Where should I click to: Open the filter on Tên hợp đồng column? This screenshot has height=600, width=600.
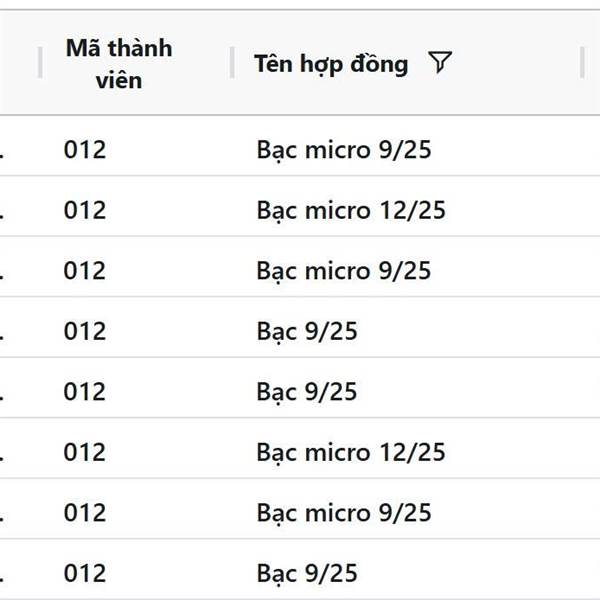point(440,62)
